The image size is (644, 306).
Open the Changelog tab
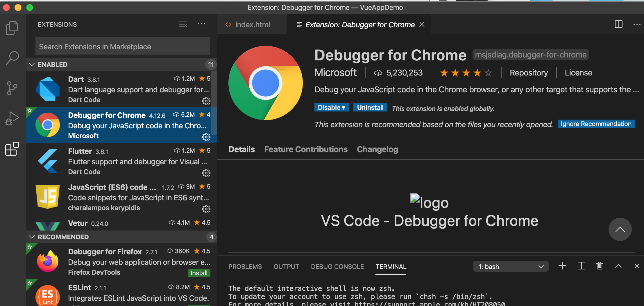pyautogui.click(x=377, y=149)
